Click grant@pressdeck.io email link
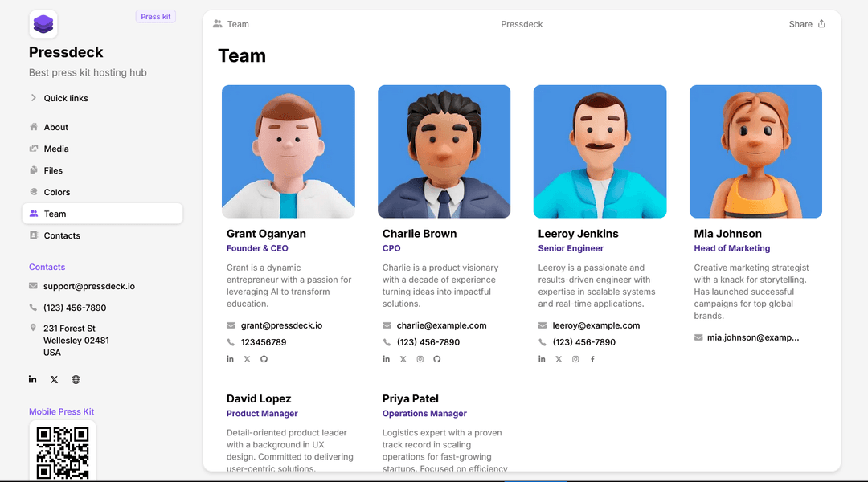 [281, 325]
